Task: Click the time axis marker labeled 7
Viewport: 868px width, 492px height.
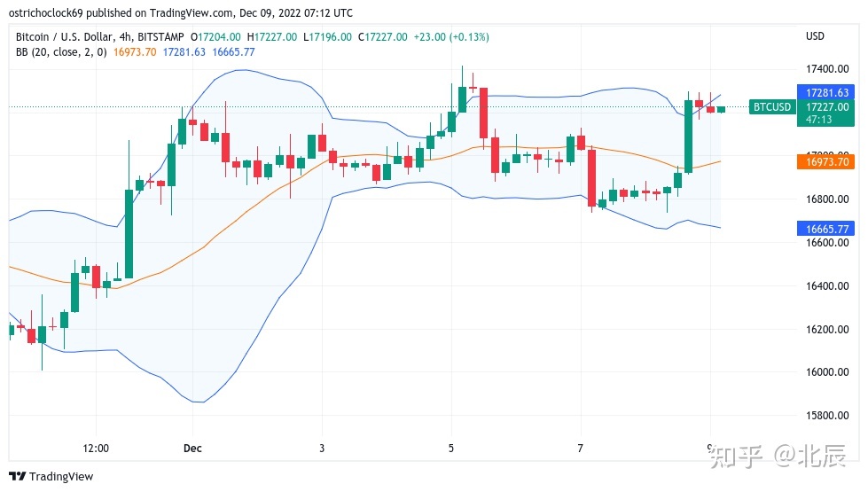Action: pyautogui.click(x=580, y=449)
